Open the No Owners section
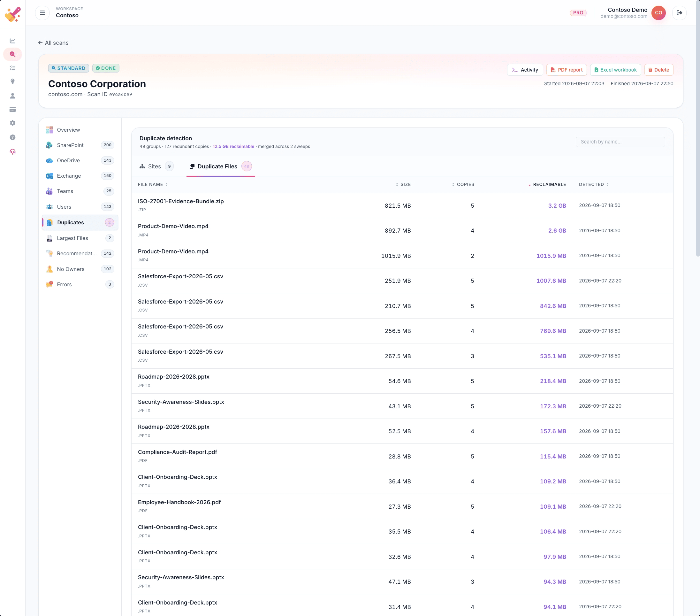The width and height of the screenshot is (700, 616). (80, 269)
